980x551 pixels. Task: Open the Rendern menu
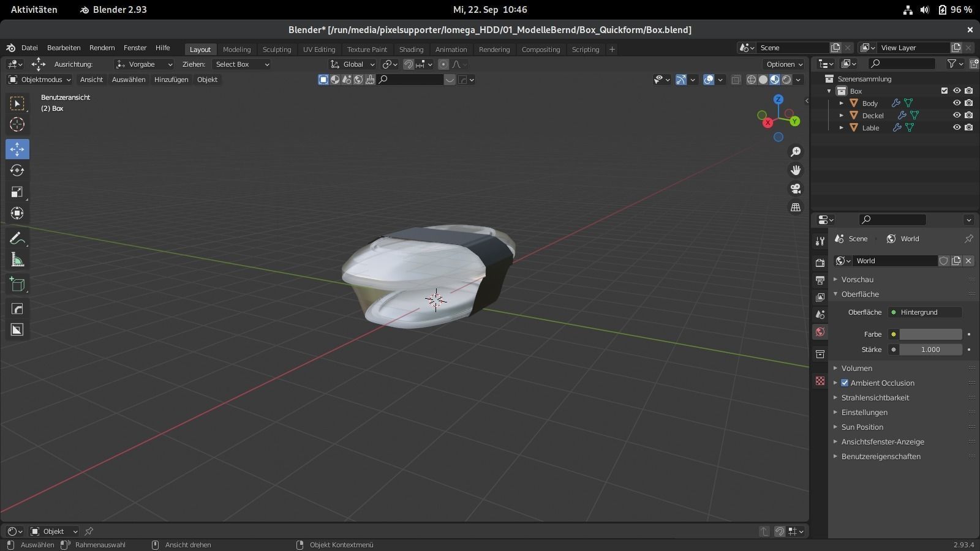[x=102, y=48]
